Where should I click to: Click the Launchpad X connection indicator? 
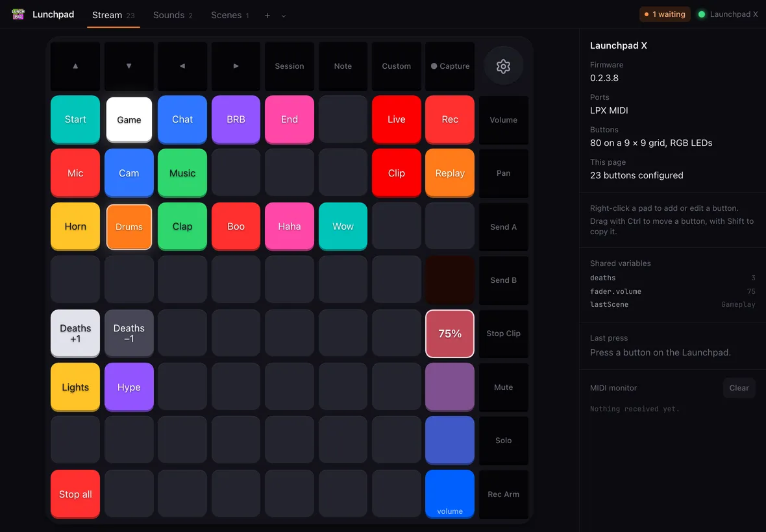(728, 14)
